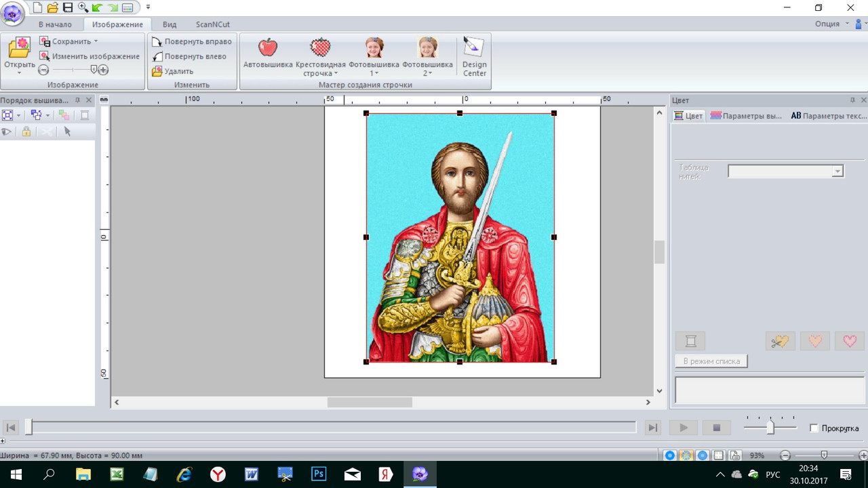
Task: Toggle the lock icon in sewing order panel
Action: coord(26,131)
